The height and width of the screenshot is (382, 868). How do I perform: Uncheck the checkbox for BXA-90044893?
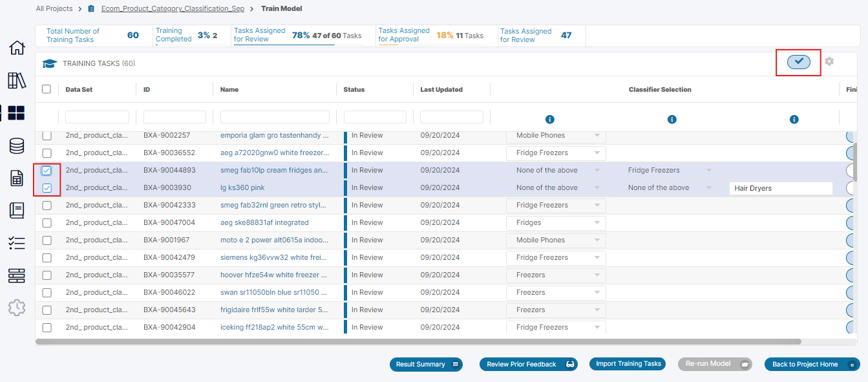(x=47, y=171)
